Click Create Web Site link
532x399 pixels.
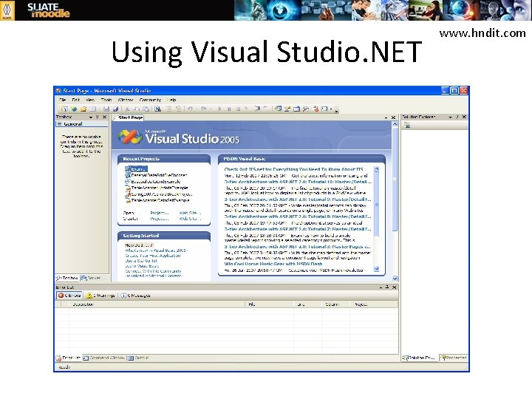[190, 219]
